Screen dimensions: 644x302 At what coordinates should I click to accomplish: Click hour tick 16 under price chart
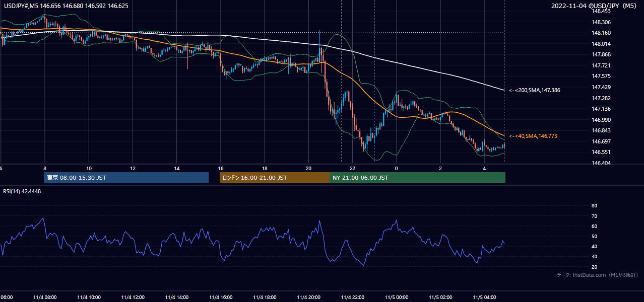[x=221, y=168]
